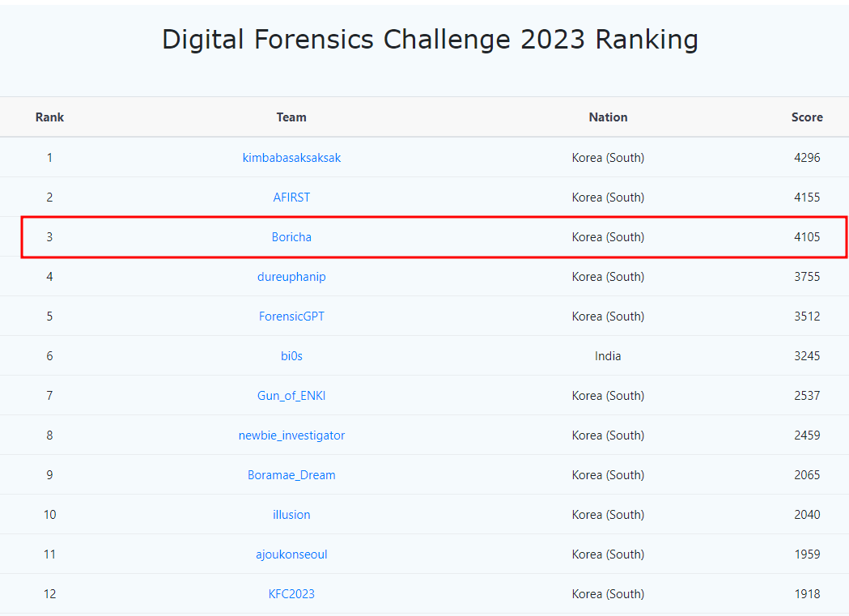Select the score 3512

pos(807,316)
